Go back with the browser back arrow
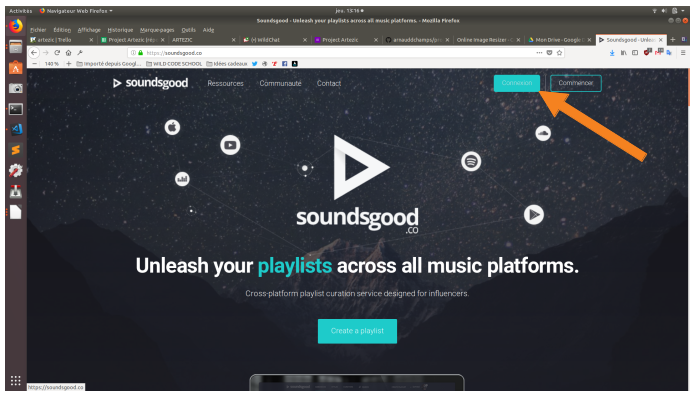This screenshot has height=395, width=693. [x=34, y=53]
